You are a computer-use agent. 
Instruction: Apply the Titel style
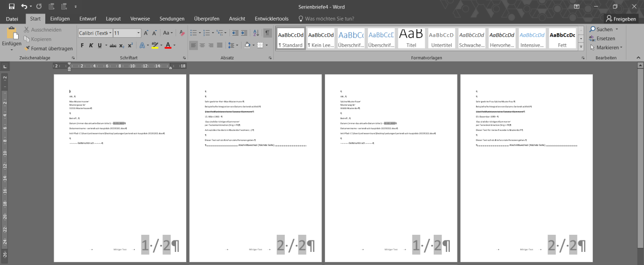411,38
